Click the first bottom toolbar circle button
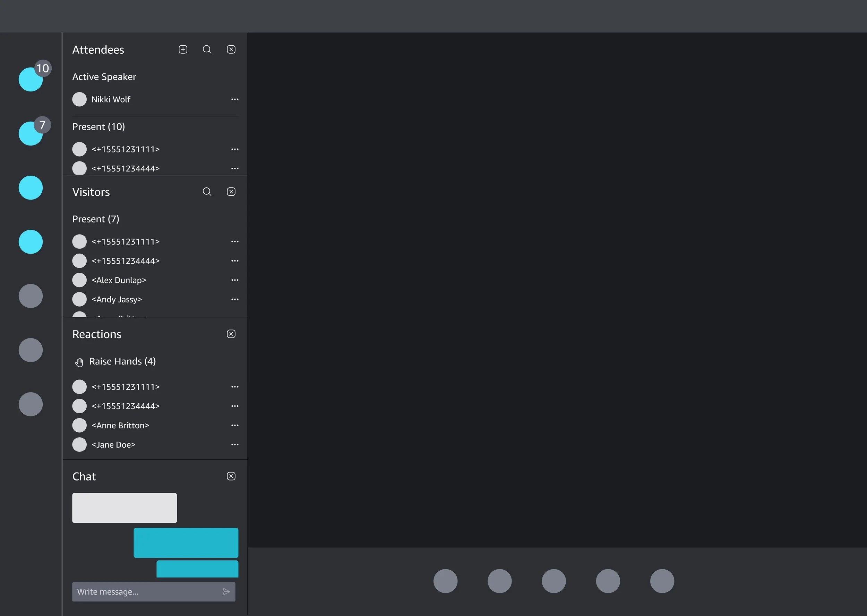The height and width of the screenshot is (616, 867). [x=445, y=581]
